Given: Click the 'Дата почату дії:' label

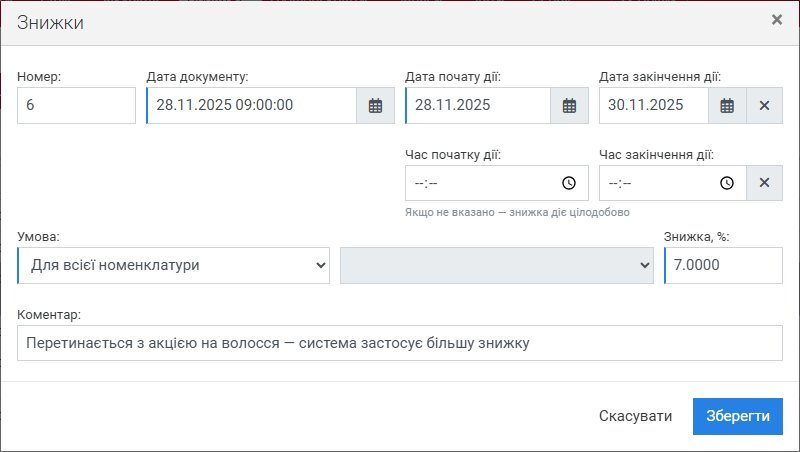Looking at the screenshot, I should [x=453, y=77].
